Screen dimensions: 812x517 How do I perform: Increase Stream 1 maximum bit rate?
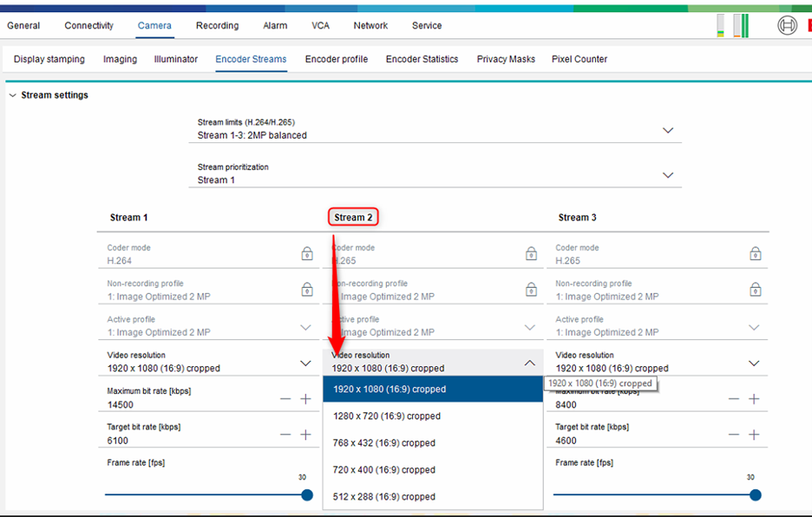(x=305, y=399)
